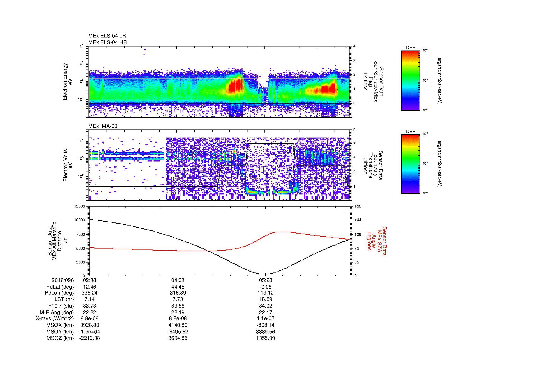Click the F10.7 value 83.86
This screenshot has height=392, width=555.
click(x=178, y=306)
